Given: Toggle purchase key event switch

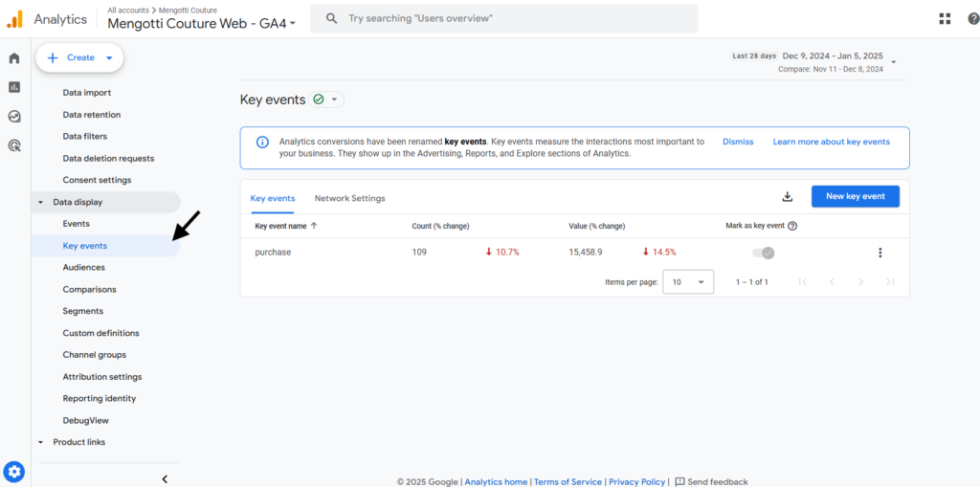Looking at the screenshot, I should coord(763,253).
